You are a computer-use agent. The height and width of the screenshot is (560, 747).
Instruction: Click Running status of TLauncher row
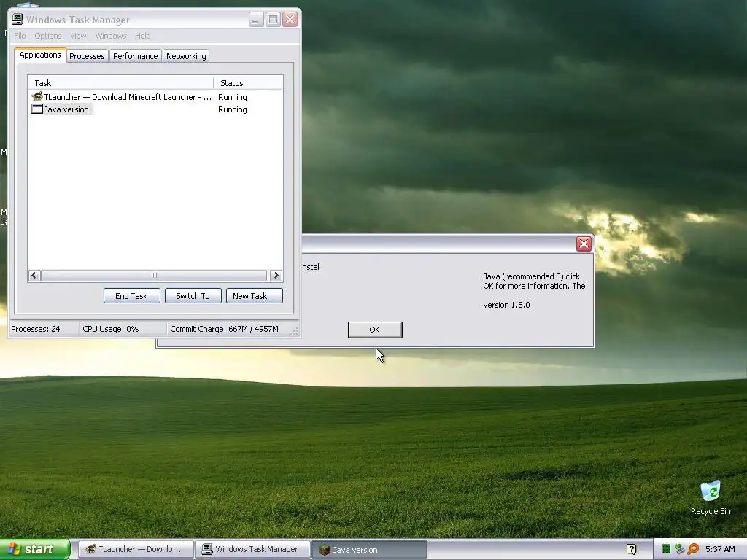pyautogui.click(x=233, y=97)
